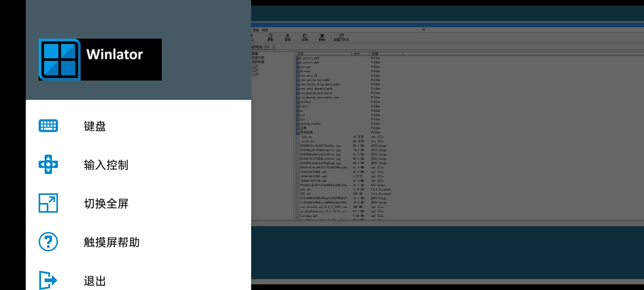Click the ads.txt file icon

point(298,189)
